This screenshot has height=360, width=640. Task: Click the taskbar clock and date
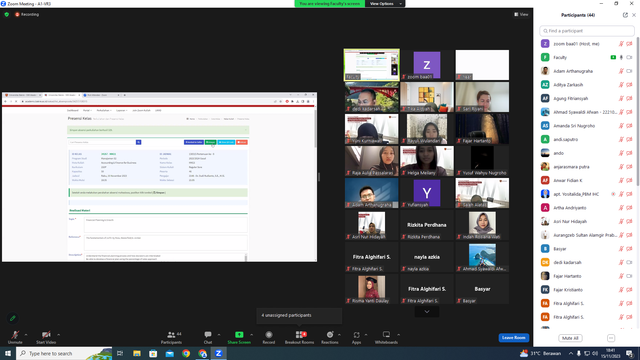[611, 353]
